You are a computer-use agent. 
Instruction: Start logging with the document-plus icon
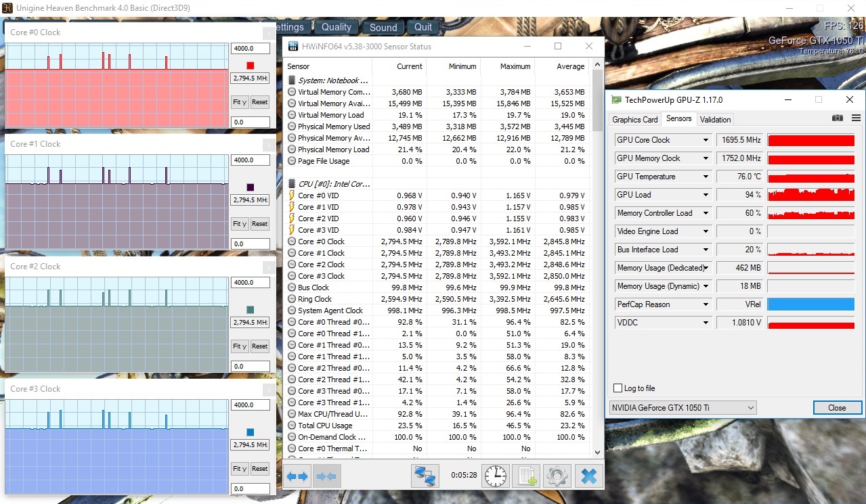point(526,476)
